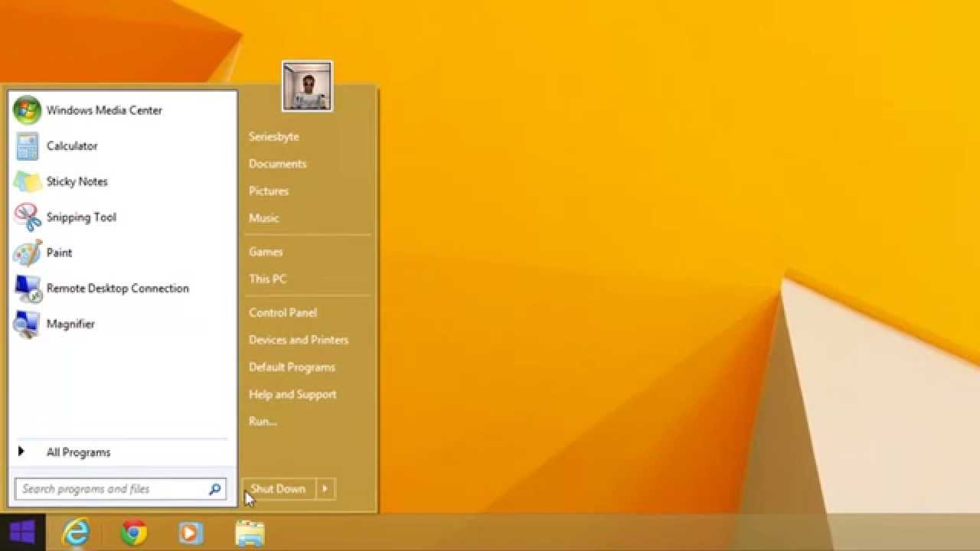
Task: Open the Sticky Notes icon
Action: (27, 181)
